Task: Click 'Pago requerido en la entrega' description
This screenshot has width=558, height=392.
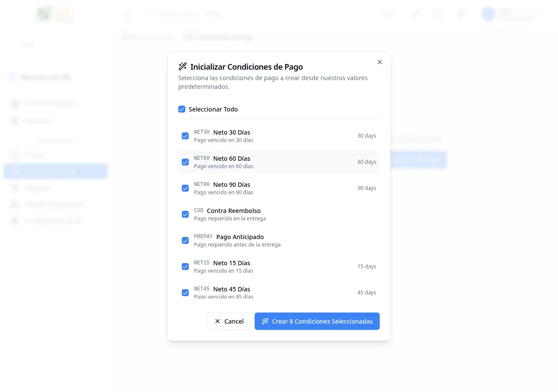Action: (230, 219)
